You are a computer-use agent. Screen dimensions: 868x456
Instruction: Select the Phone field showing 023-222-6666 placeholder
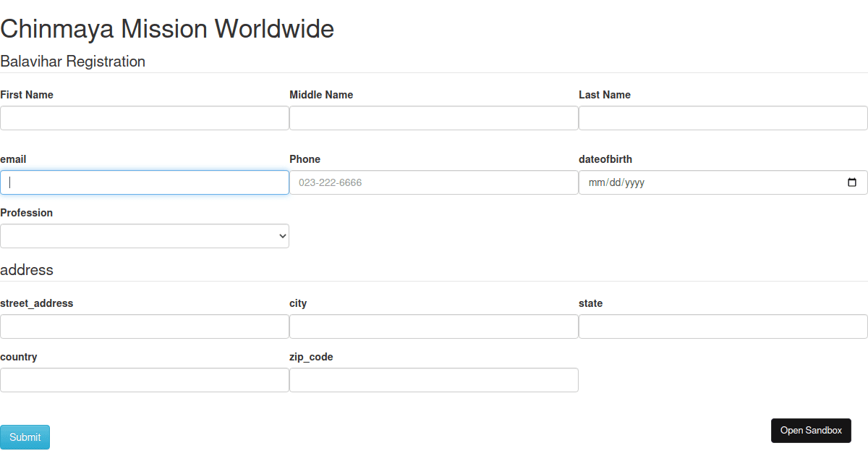coord(434,182)
